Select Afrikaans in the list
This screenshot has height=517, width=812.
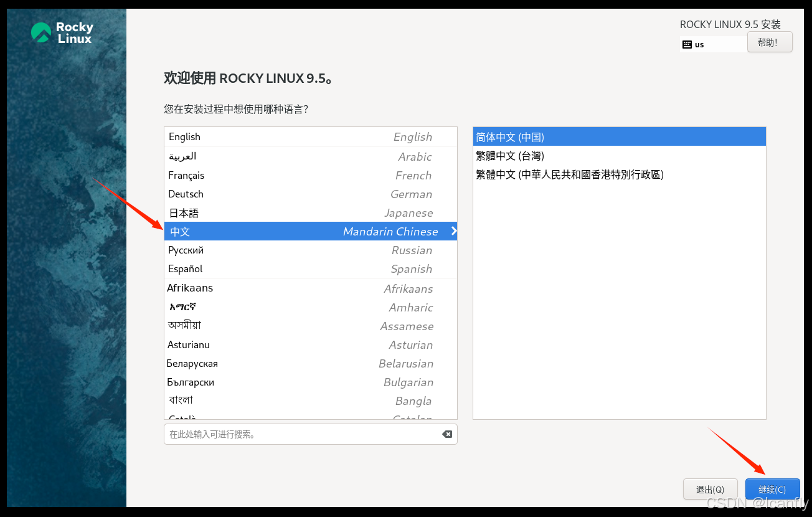[311, 288]
